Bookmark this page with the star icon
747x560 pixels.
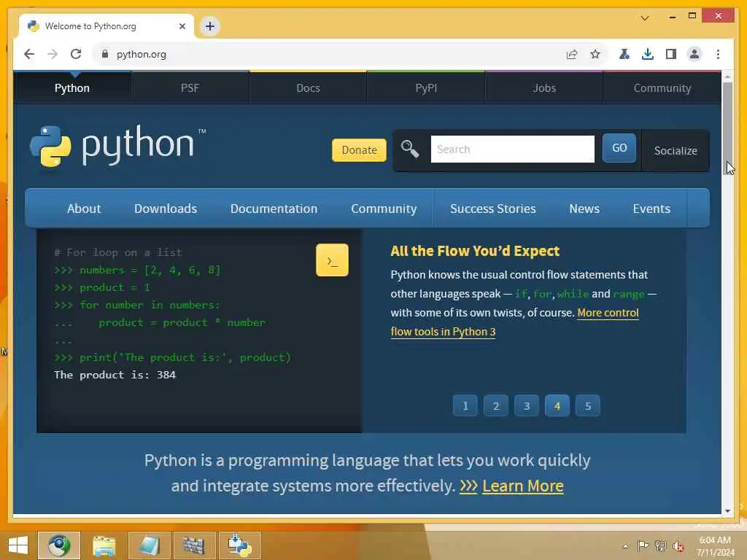595,54
